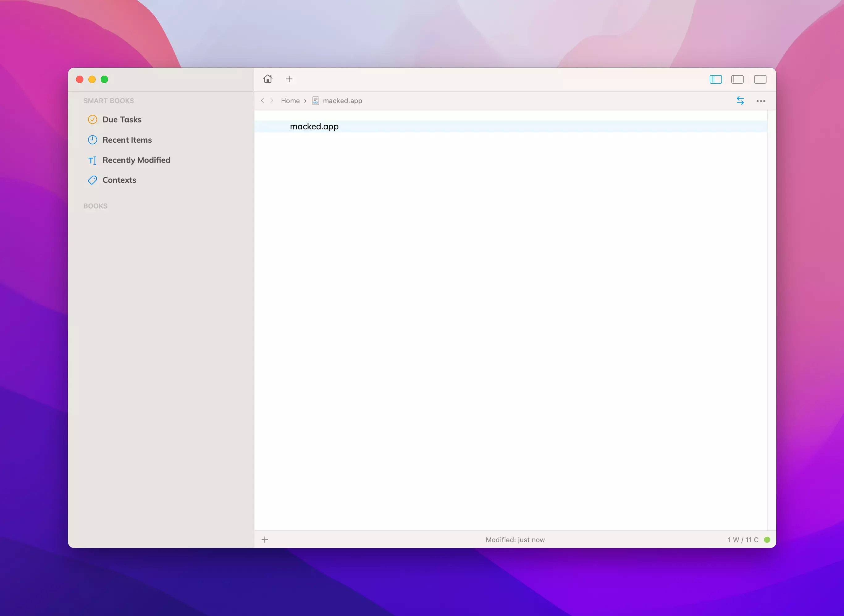The width and height of the screenshot is (844, 616).
Task: Click the sync arrows icon
Action: point(740,101)
